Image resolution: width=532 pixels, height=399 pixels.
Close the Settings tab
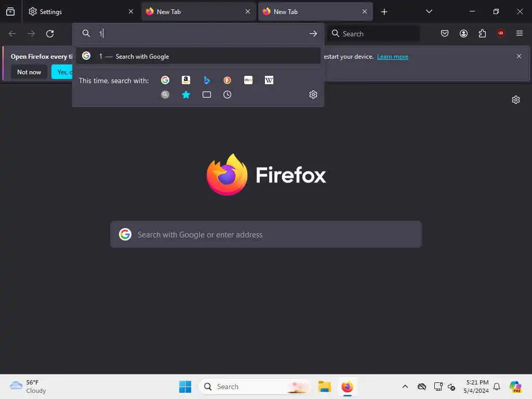[x=131, y=11]
